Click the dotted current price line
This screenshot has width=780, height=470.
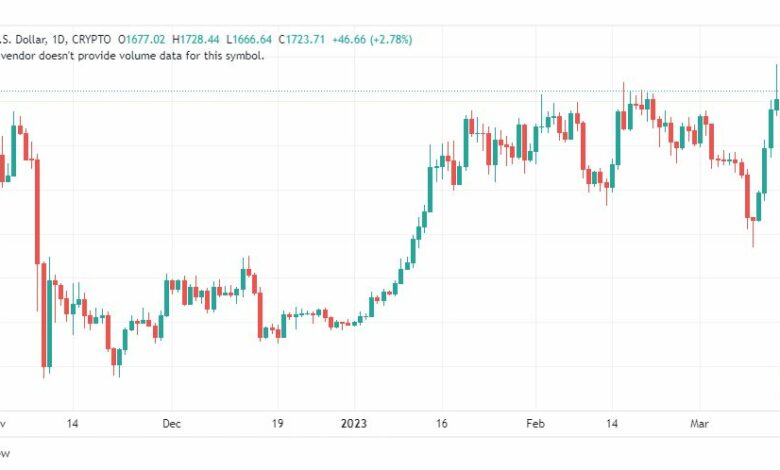tap(300, 92)
